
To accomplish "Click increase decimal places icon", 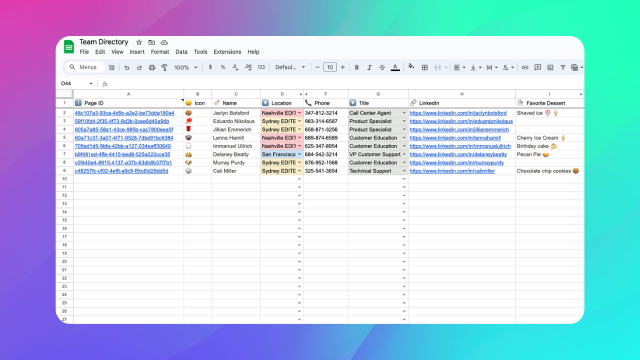I will (248, 67).
